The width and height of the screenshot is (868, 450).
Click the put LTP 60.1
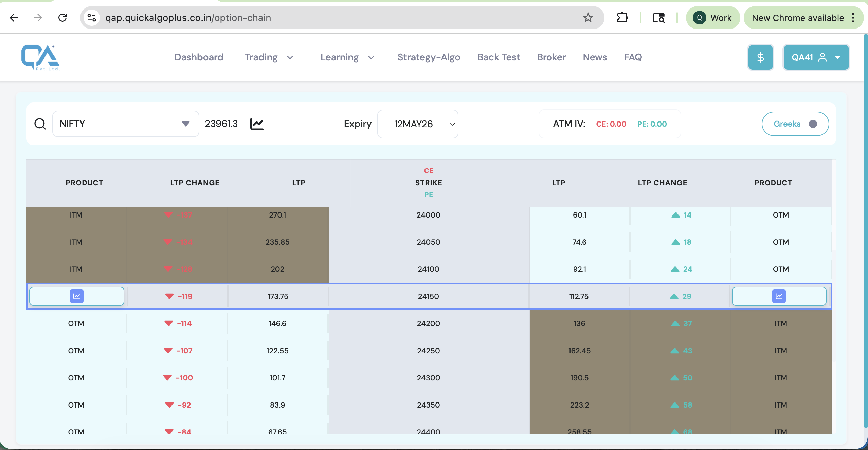(x=579, y=215)
